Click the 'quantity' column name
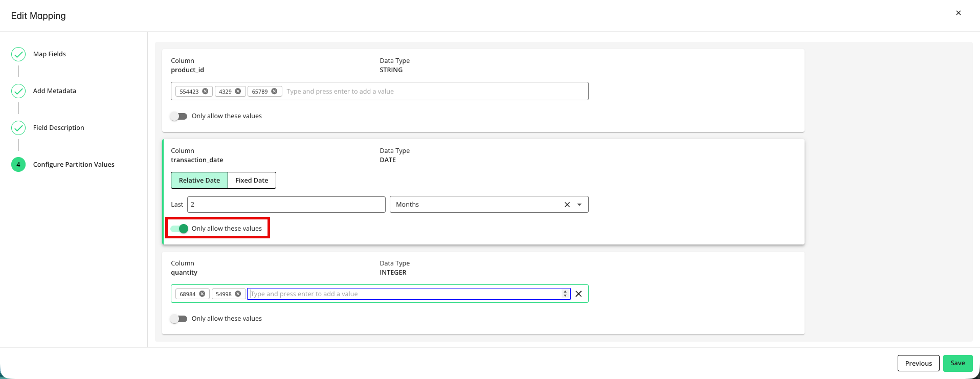 click(184, 273)
